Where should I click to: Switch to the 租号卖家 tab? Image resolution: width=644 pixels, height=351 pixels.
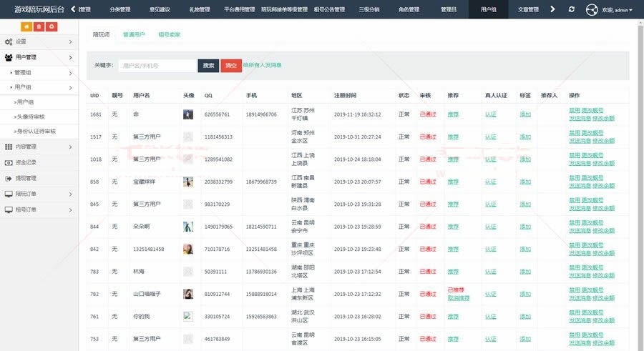tap(169, 34)
